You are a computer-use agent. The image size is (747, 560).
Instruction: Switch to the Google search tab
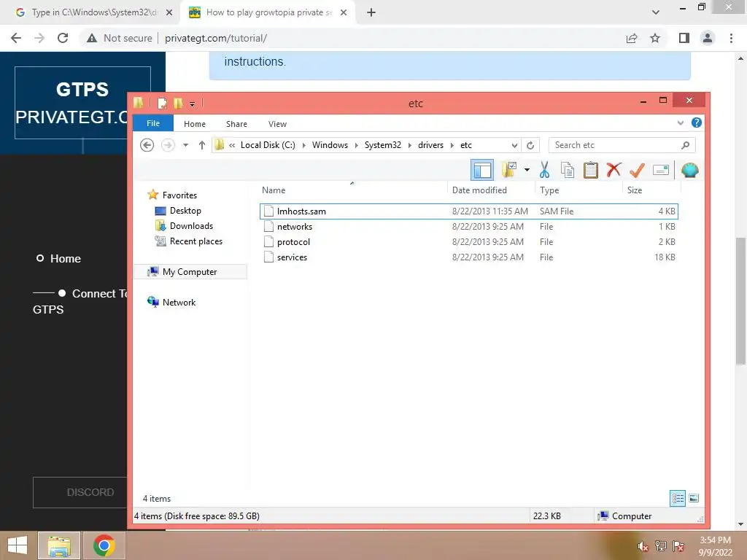(x=93, y=12)
